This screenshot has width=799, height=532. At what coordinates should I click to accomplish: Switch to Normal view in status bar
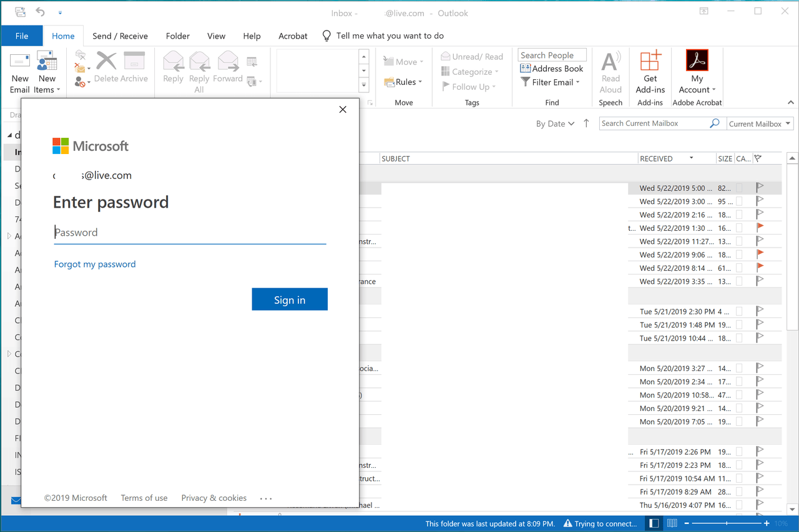pos(654,523)
